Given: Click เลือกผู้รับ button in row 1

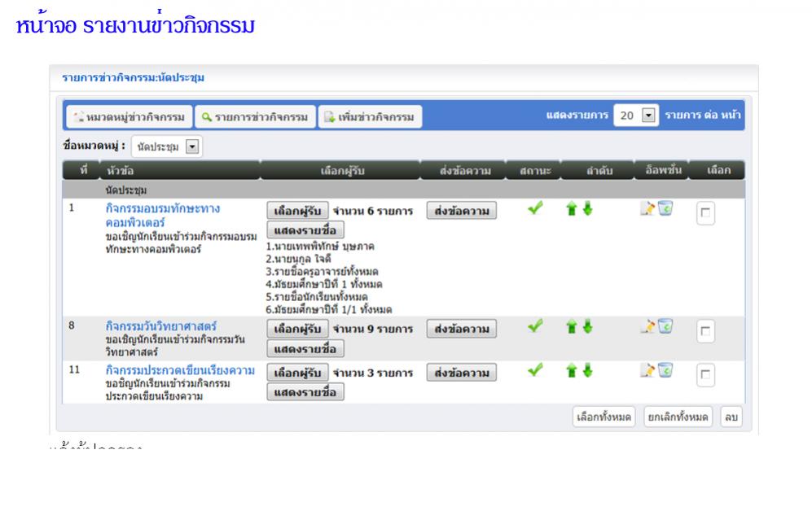Looking at the screenshot, I should tap(298, 211).
